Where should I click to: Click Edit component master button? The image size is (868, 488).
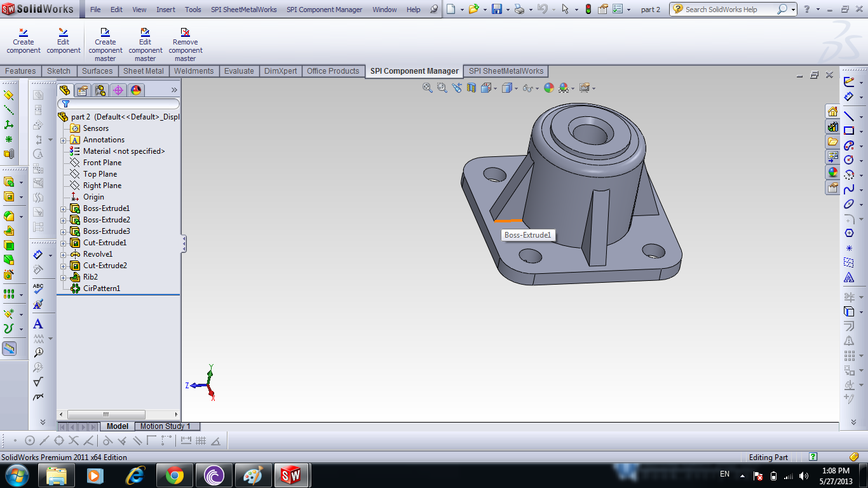[145, 44]
